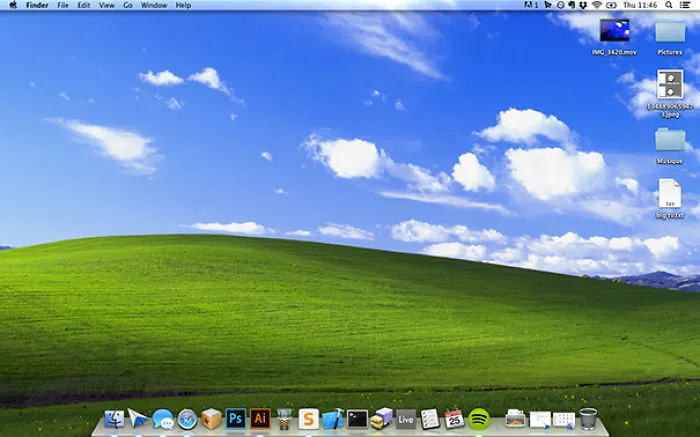Open the View menu
700x437 pixels.
click(107, 5)
